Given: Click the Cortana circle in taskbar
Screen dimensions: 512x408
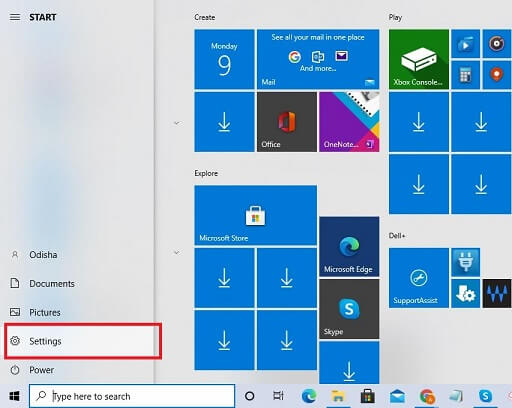Looking at the screenshot, I should tap(249, 396).
